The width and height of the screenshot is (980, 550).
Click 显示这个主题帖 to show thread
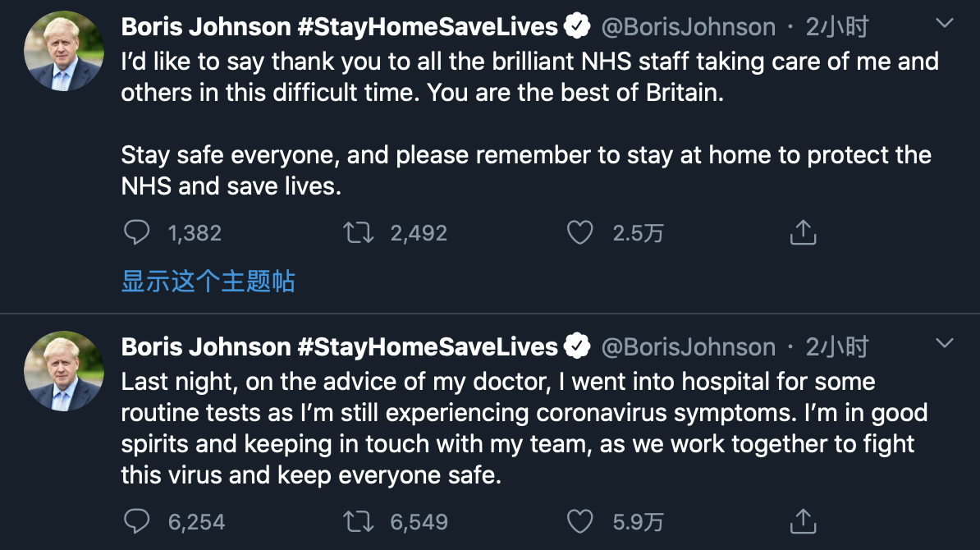(208, 282)
